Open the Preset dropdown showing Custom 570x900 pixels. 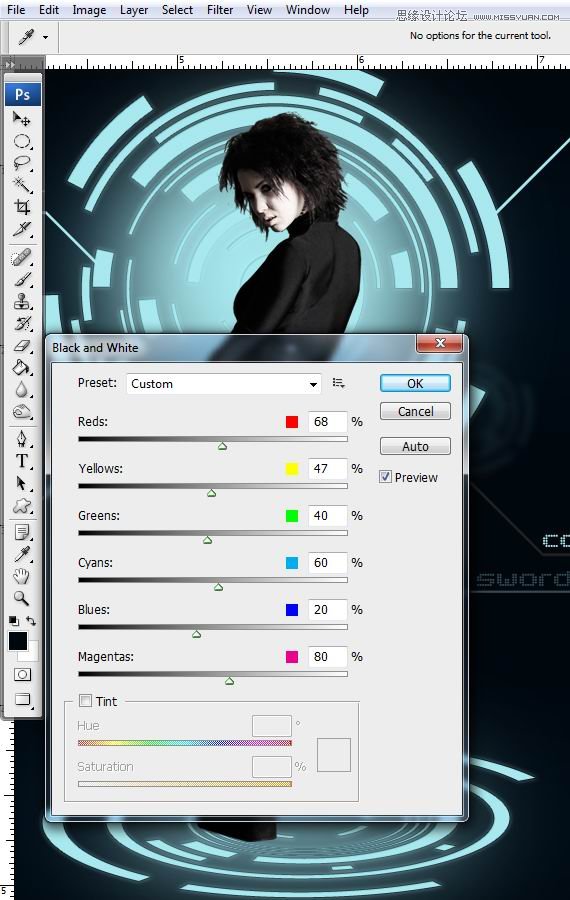(x=223, y=383)
